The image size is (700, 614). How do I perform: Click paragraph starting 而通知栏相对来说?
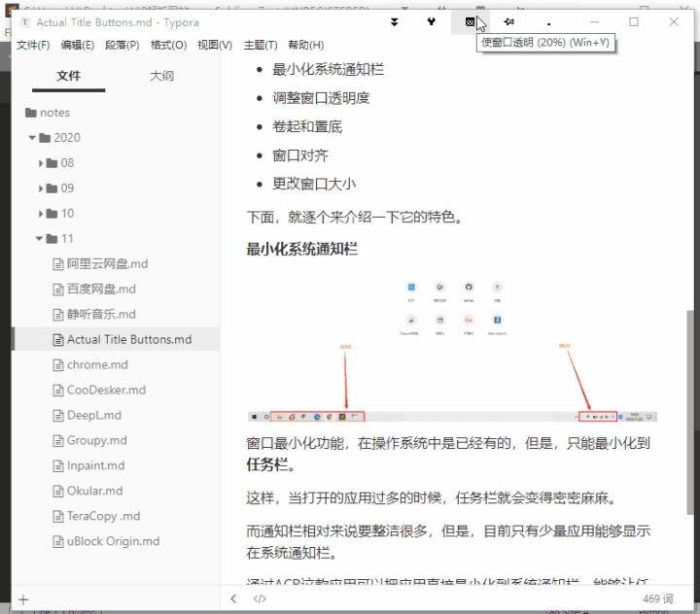(448, 542)
